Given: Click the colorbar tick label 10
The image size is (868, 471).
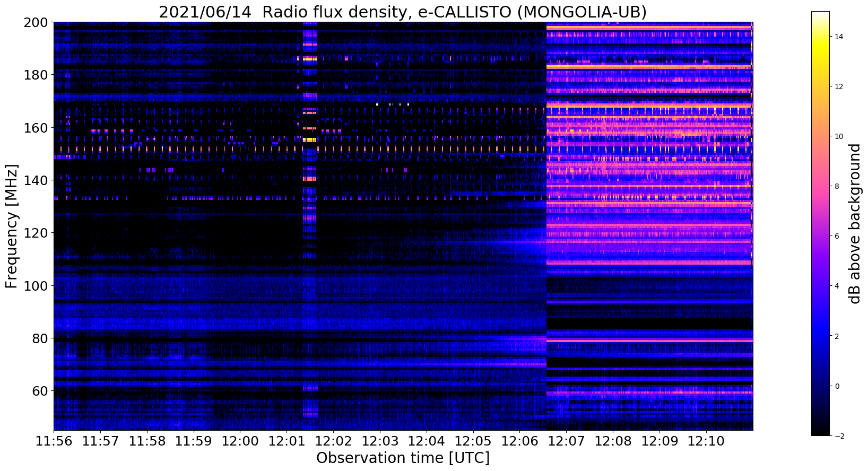Looking at the screenshot, I should point(839,136).
